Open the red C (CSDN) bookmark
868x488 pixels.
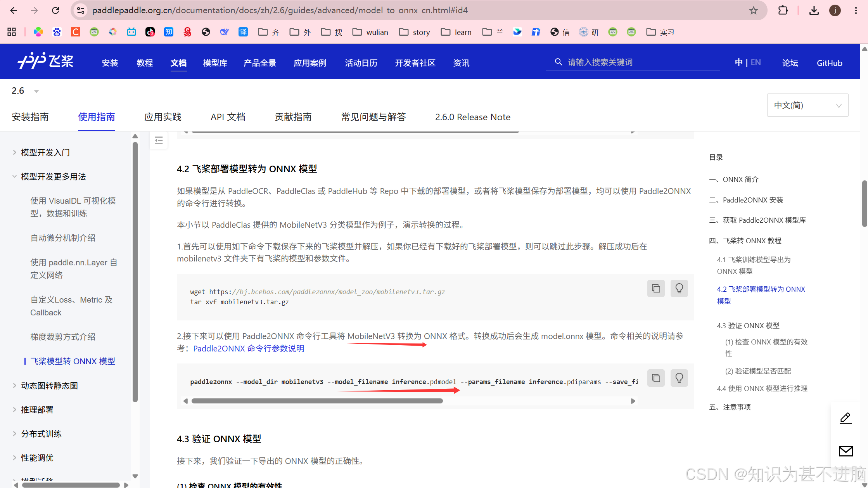(x=76, y=32)
